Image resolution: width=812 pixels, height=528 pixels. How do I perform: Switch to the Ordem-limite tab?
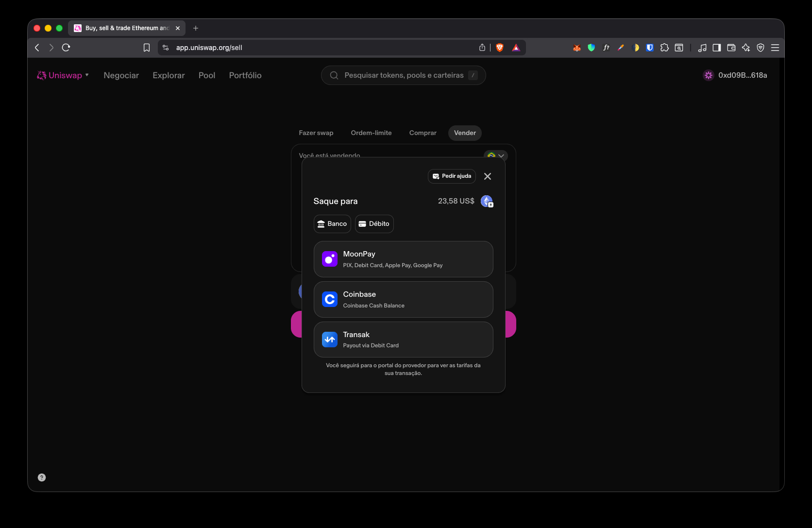pyautogui.click(x=372, y=133)
